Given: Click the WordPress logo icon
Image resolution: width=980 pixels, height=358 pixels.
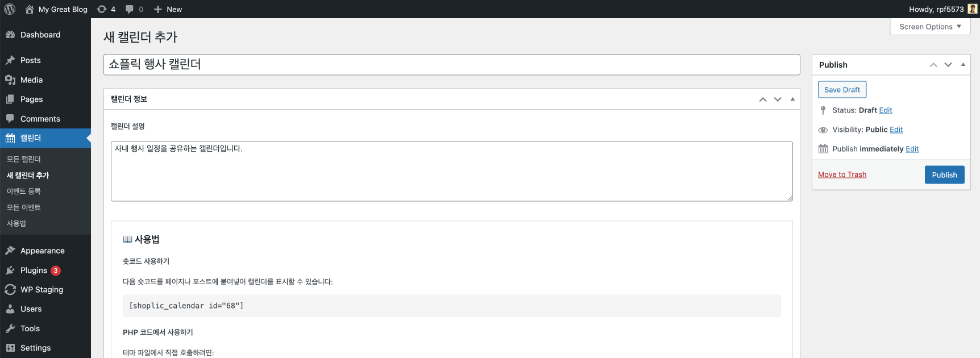Looking at the screenshot, I should click(10, 9).
